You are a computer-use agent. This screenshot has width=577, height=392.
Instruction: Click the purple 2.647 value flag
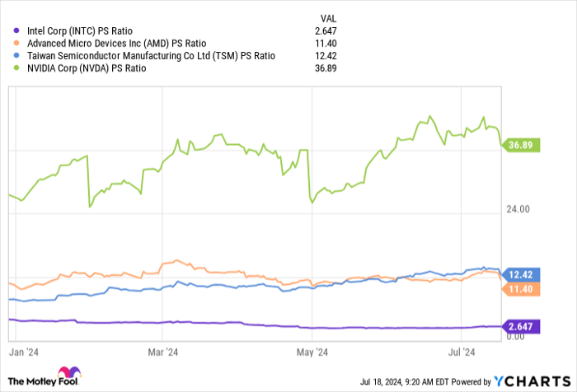[x=523, y=326]
